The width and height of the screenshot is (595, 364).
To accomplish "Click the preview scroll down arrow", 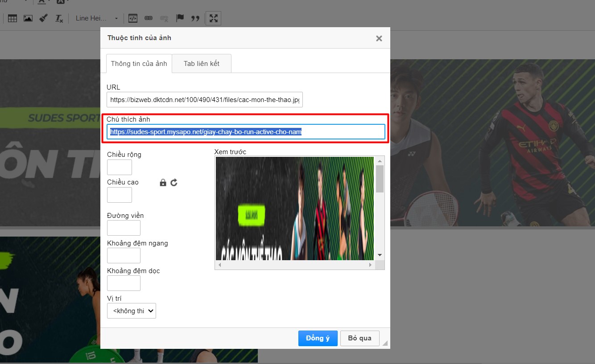I will (380, 255).
